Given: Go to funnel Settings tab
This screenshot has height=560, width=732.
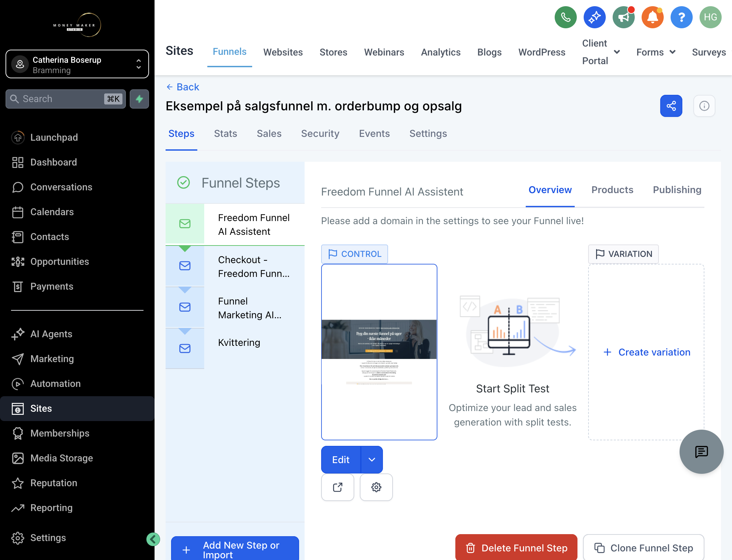Looking at the screenshot, I should pos(428,133).
